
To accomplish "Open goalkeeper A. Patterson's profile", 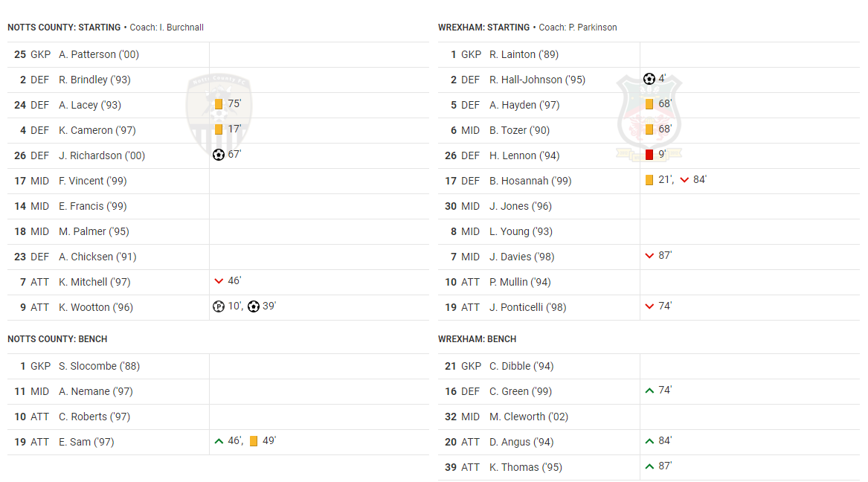I will pyautogui.click(x=98, y=54).
